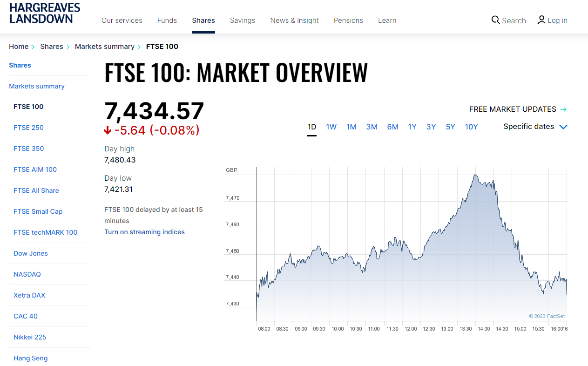
Task: Open FTSE AIM 100 in sidebar
Action: 35,169
